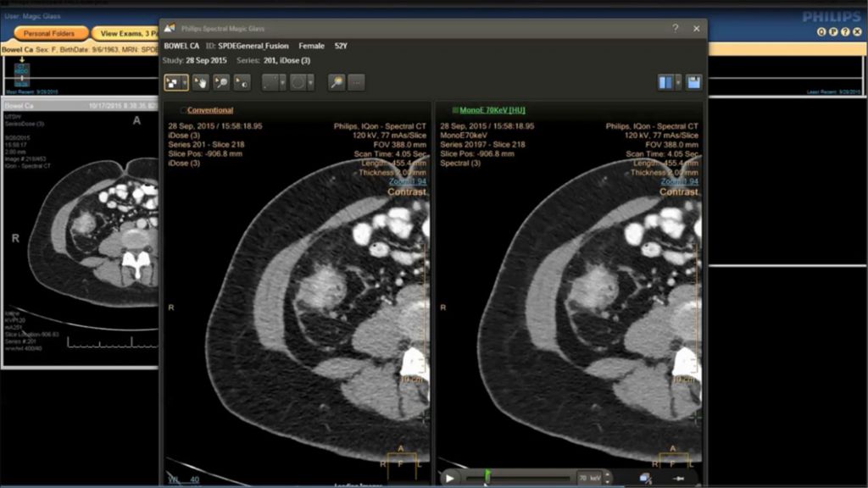Select the hand pan tool
Viewport: 868px width, 488px height.
tap(200, 83)
